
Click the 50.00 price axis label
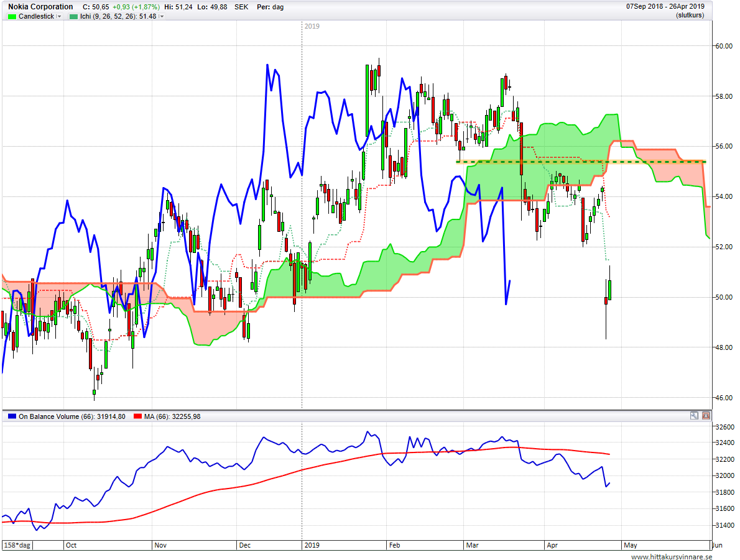(723, 297)
